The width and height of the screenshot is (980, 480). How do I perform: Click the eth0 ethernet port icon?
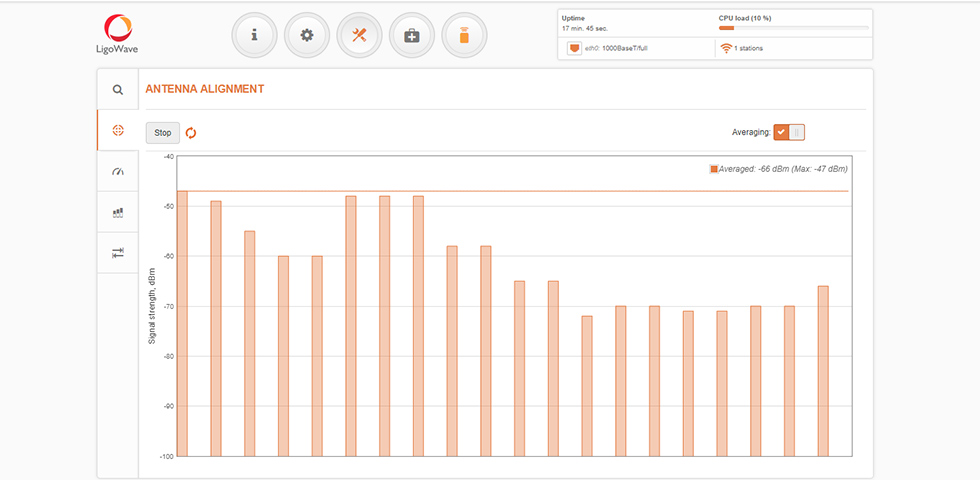574,48
